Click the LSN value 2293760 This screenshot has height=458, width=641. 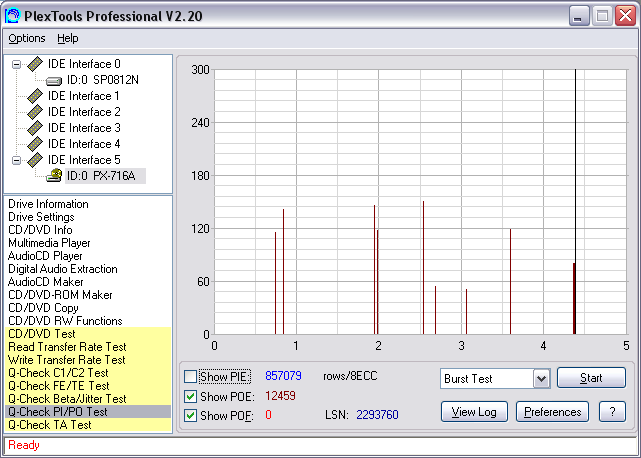(377, 415)
